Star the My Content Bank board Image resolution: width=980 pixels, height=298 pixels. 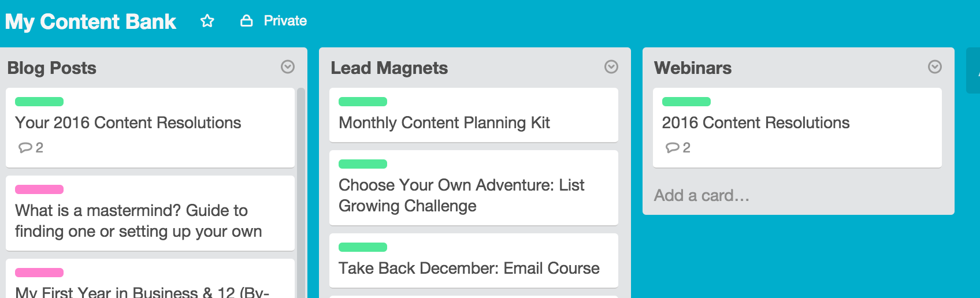(x=207, y=21)
